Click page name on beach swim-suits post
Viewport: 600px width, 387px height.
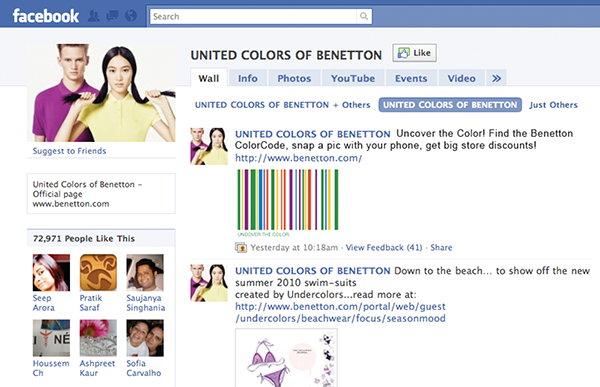(313, 271)
